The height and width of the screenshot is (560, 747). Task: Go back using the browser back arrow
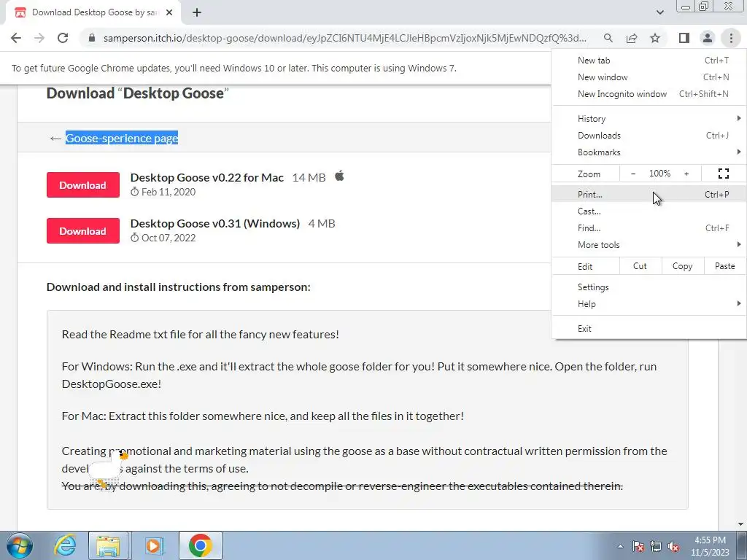click(x=16, y=38)
